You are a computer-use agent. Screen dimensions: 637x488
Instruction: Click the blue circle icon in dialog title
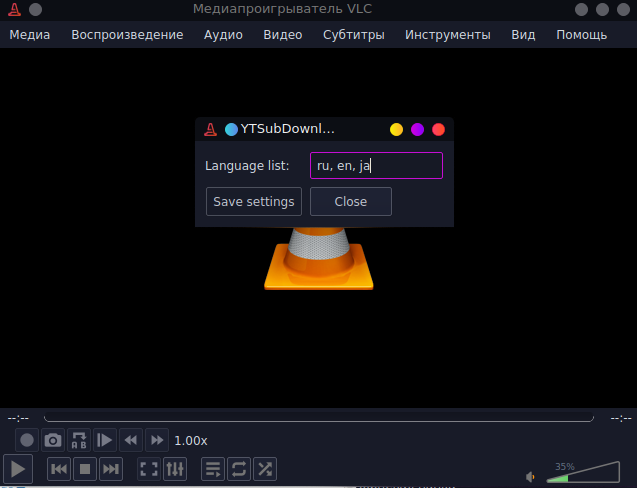pos(231,130)
